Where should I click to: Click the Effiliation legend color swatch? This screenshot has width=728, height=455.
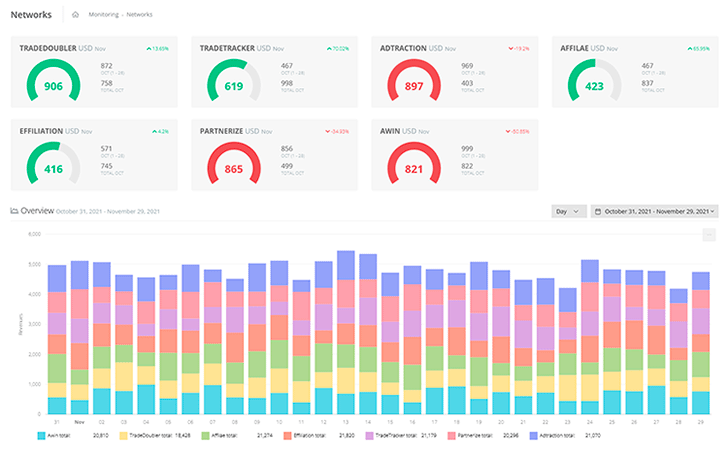tap(287, 436)
